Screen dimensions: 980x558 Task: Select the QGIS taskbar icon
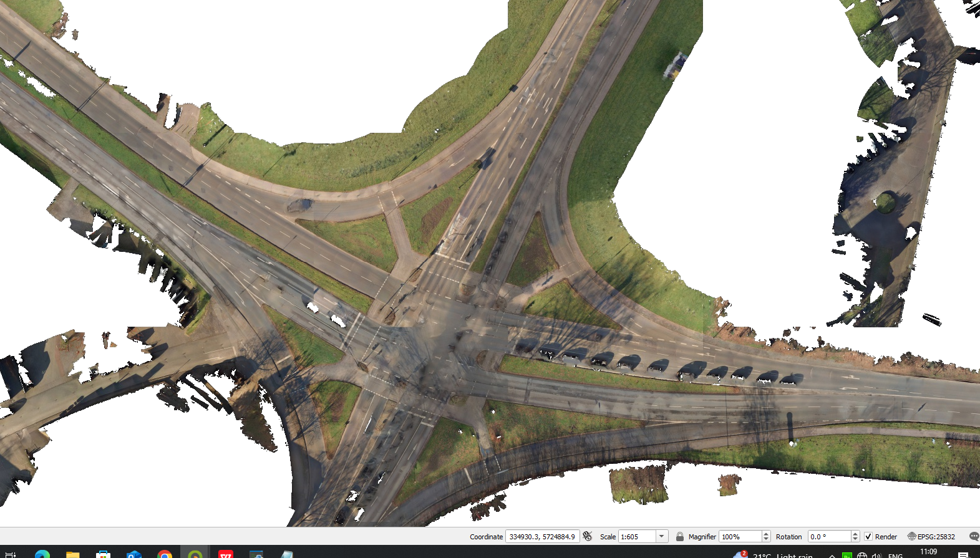(x=195, y=553)
